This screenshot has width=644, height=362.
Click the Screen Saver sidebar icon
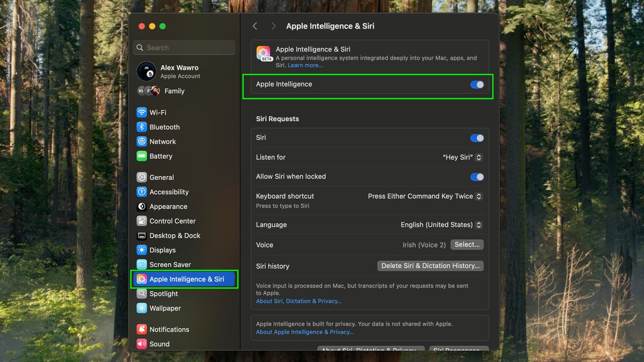tap(170, 264)
